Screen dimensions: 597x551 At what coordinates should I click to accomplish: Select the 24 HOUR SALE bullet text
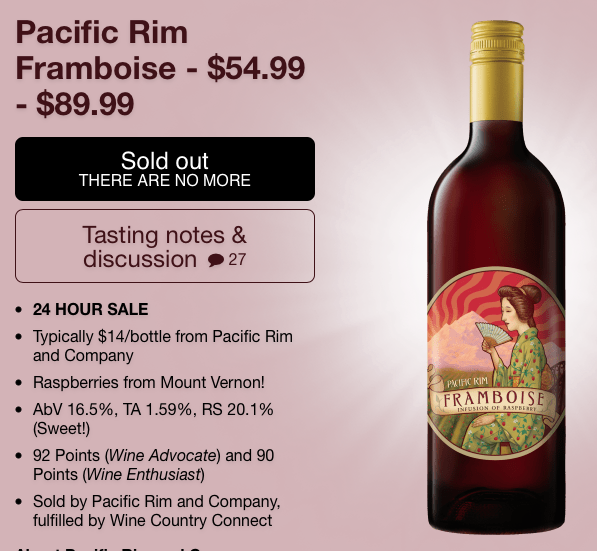click(x=90, y=309)
